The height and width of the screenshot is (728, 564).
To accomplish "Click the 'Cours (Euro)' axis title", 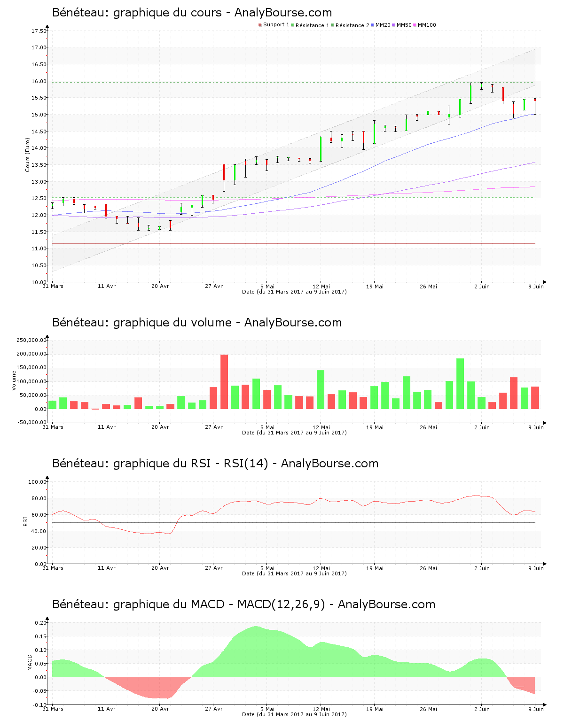I will pyautogui.click(x=27, y=155).
